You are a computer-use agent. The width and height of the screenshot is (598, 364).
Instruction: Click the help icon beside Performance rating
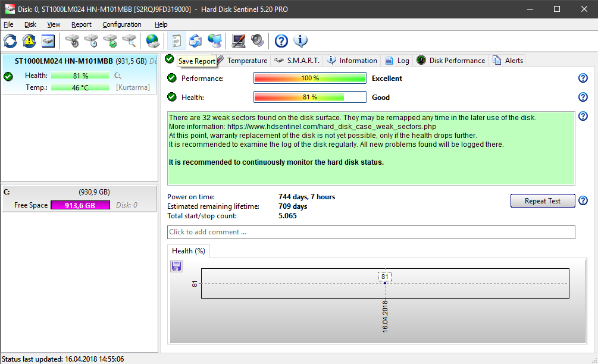(583, 78)
